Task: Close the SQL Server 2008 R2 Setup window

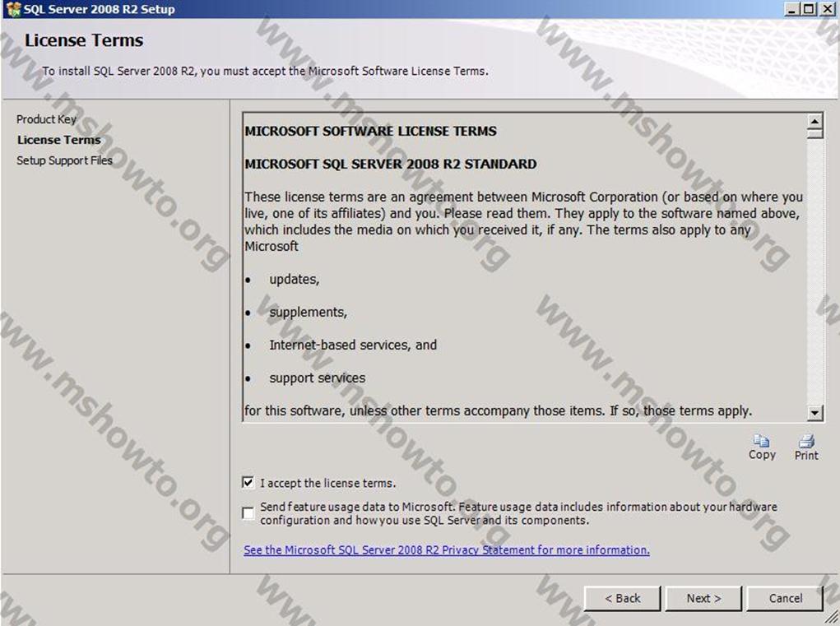Action: (x=827, y=9)
